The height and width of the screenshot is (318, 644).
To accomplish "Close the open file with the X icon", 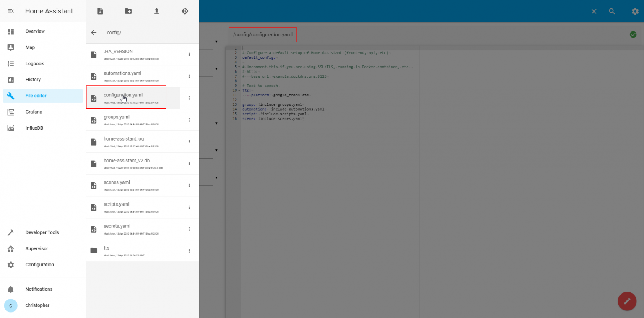I will [594, 11].
